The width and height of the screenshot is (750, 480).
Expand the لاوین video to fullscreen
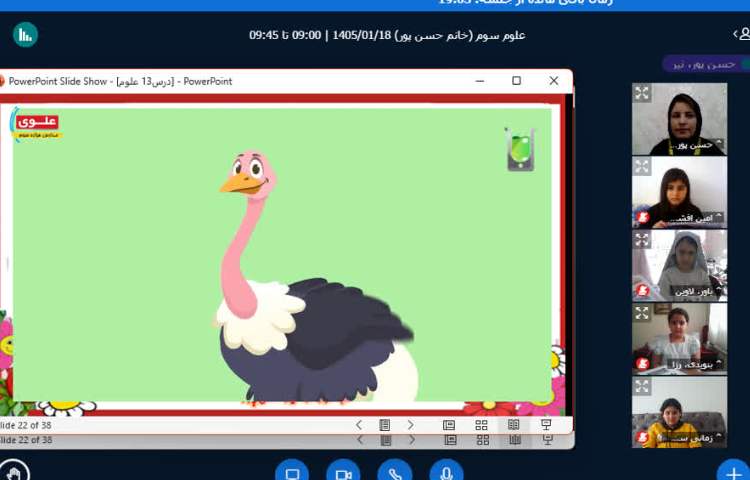click(x=642, y=240)
